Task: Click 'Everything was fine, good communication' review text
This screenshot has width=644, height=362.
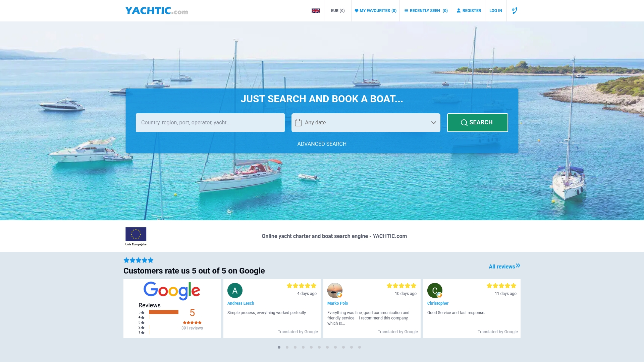Action: pyautogui.click(x=368, y=318)
